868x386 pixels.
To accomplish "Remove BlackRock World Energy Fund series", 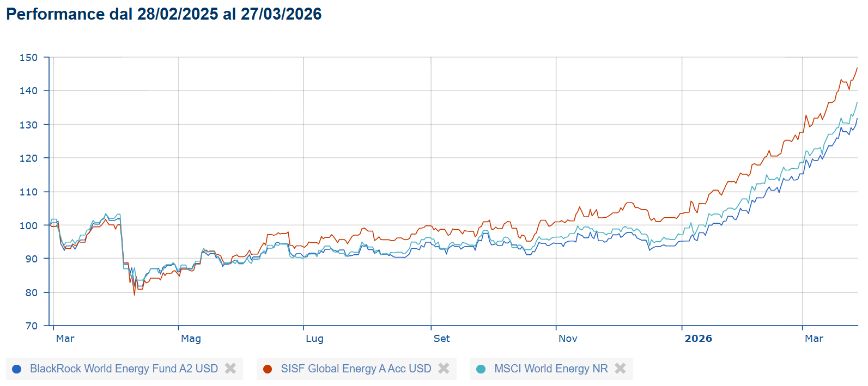I will click(230, 369).
